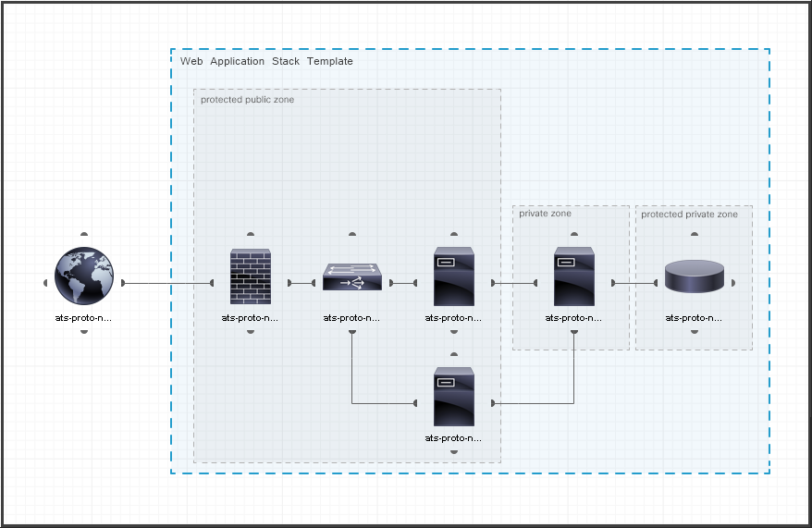The height and width of the screenshot is (528, 812).
Task: Select upper server in protected public zone
Action: coord(454,276)
